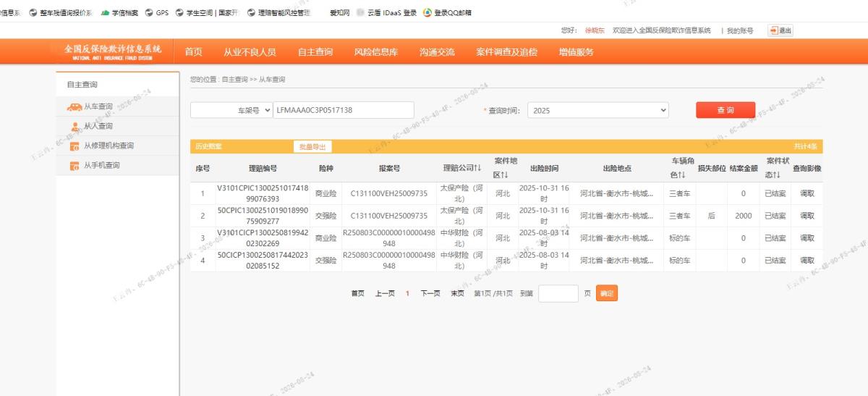Open the 爱知网 bookmark
The height and width of the screenshot is (396, 868).
tap(339, 12)
